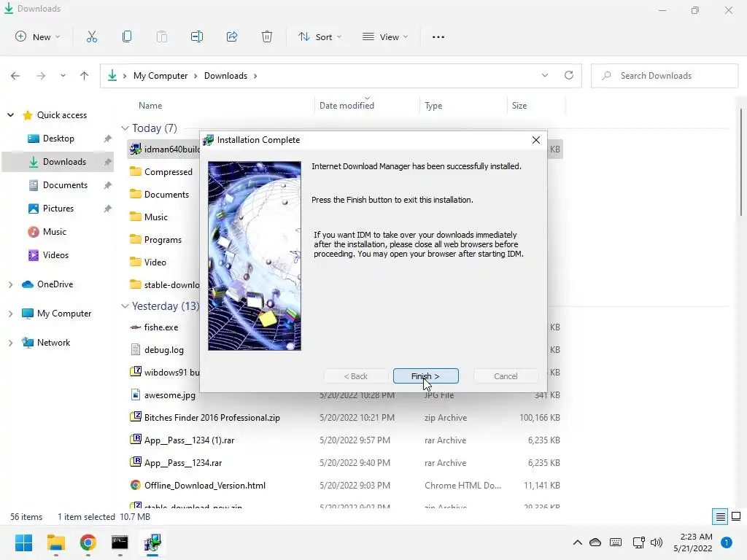Open the Windows Start button
This screenshot has height=560, width=747.
23,542
